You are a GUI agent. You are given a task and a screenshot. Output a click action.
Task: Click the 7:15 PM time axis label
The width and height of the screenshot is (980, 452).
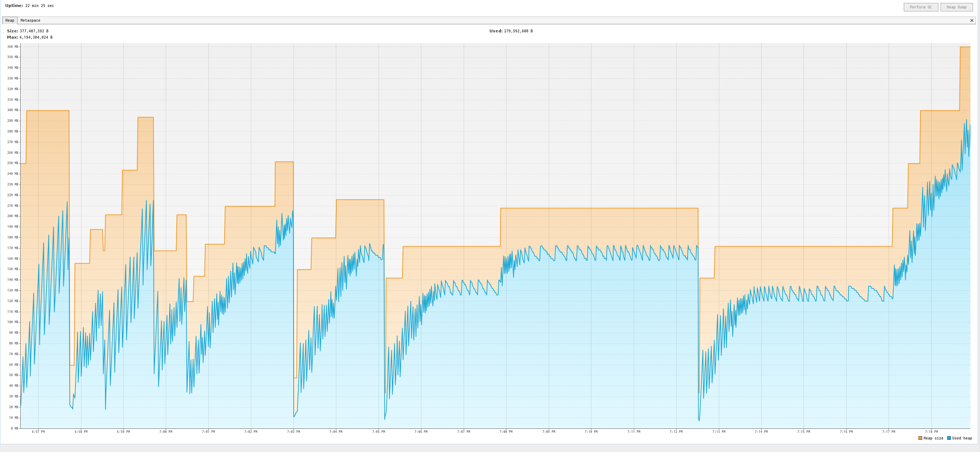click(804, 432)
